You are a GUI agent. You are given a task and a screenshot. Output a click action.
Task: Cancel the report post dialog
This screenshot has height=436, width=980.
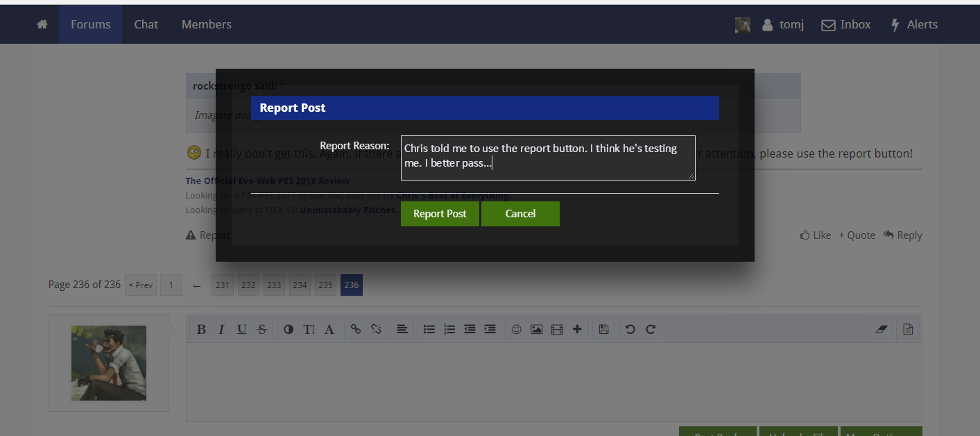520,214
